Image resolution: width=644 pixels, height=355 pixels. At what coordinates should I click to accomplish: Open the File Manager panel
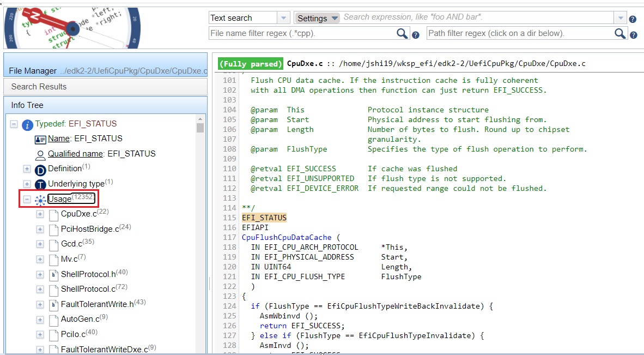(106, 65)
